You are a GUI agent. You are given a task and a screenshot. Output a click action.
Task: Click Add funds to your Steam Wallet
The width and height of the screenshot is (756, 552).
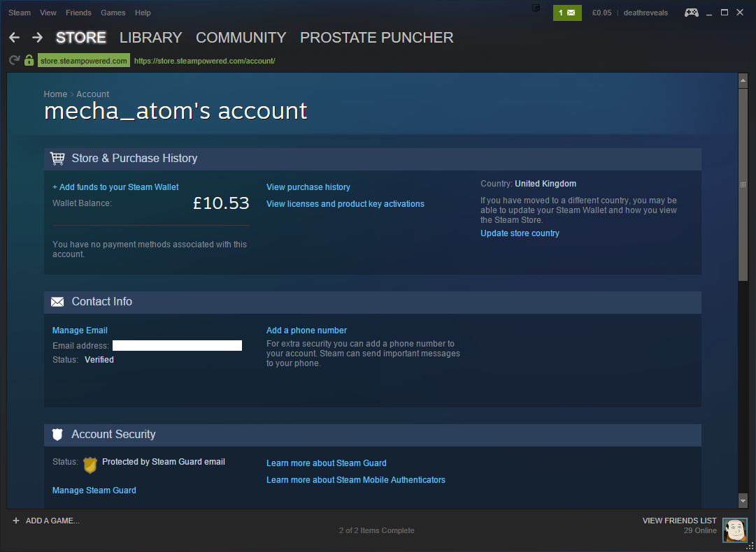[115, 187]
